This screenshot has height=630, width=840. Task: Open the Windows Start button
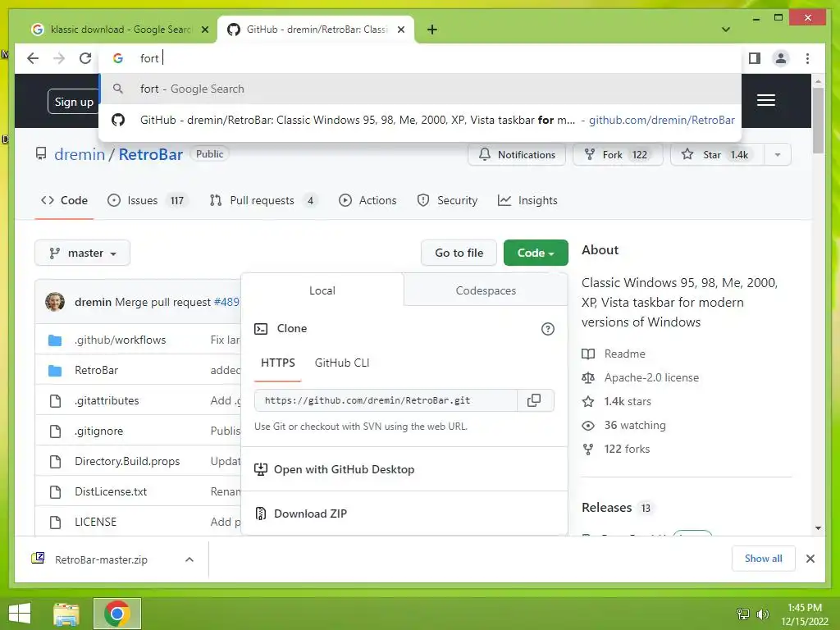coord(20,614)
